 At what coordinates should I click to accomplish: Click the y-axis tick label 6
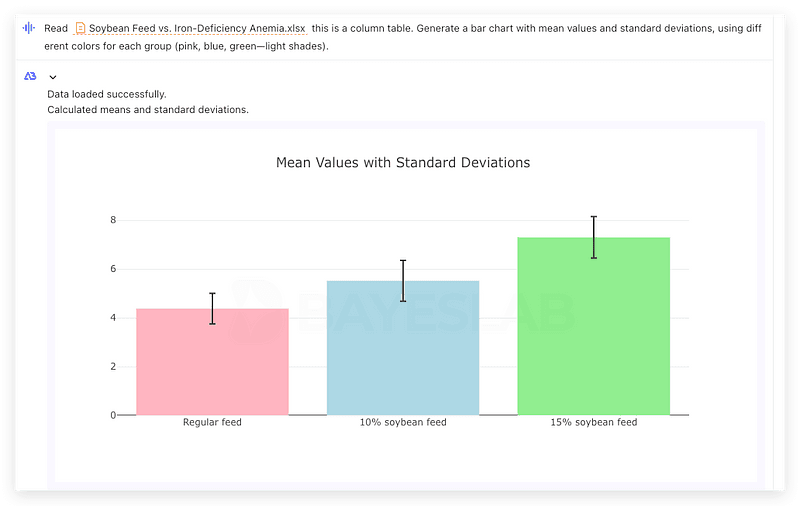[113, 269]
